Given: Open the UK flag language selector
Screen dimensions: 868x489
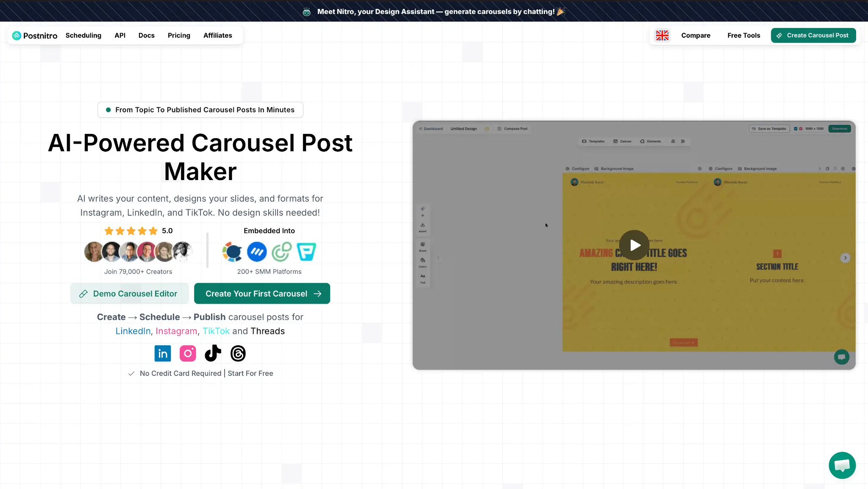Looking at the screenshot, I should coord(662,36).
